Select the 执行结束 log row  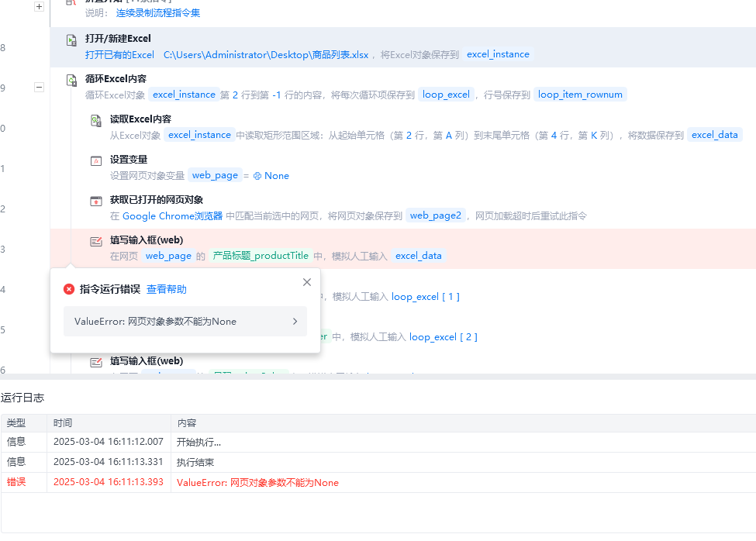pos(378,462)
